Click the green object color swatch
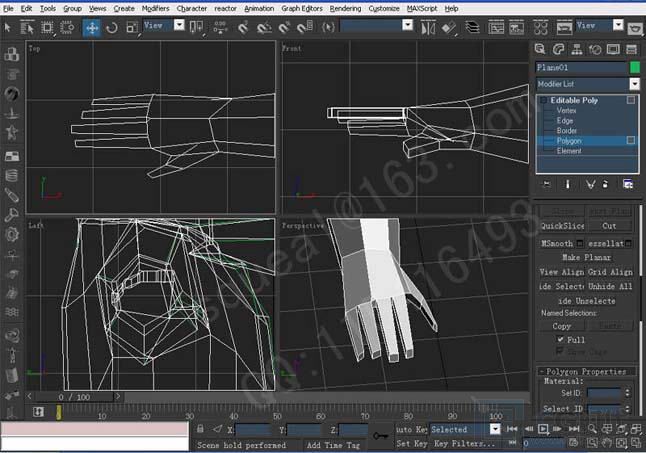The height and width of the screenshot is (453, 646). [x=635, y=67]
